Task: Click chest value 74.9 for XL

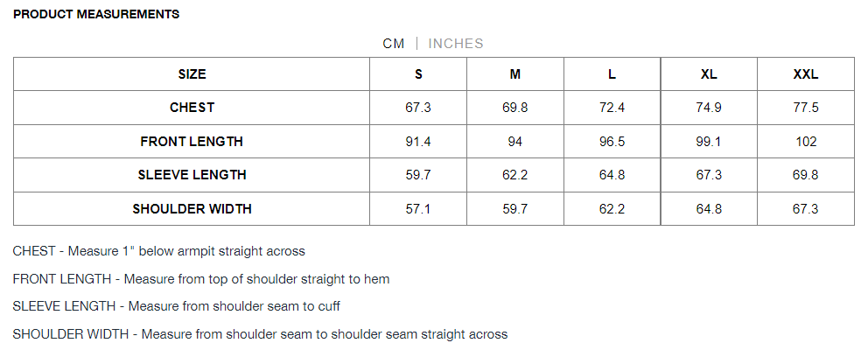Action: pyautogui.click(x=709, y=108)
